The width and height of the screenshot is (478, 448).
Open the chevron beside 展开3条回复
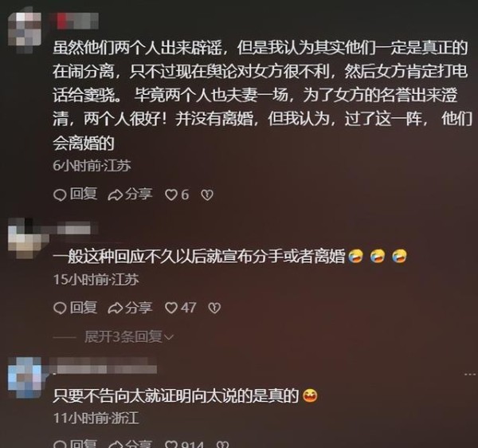pyautogui.click(x=169, y=337)
